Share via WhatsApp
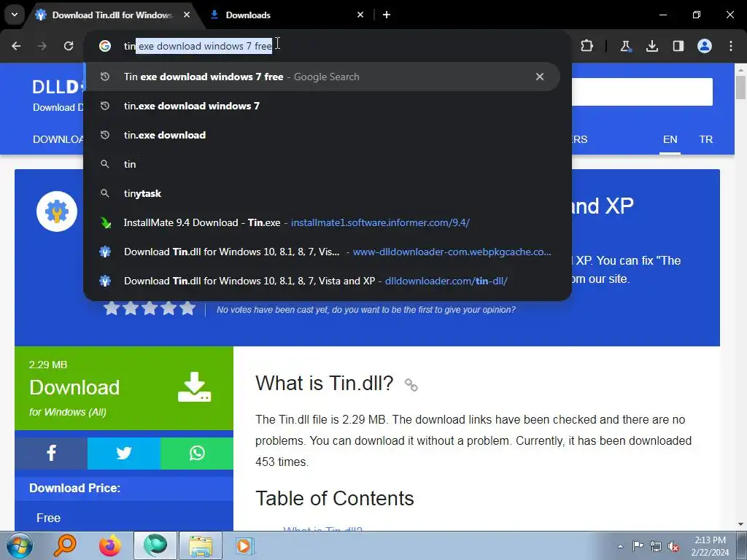 coord(197,453)
